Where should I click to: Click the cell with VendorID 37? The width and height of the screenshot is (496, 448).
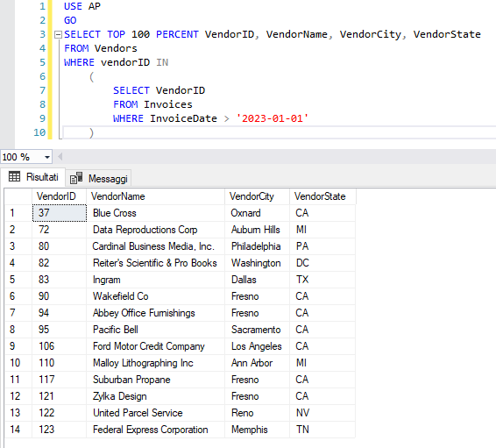pyautogui.click(x=60, y=213)
